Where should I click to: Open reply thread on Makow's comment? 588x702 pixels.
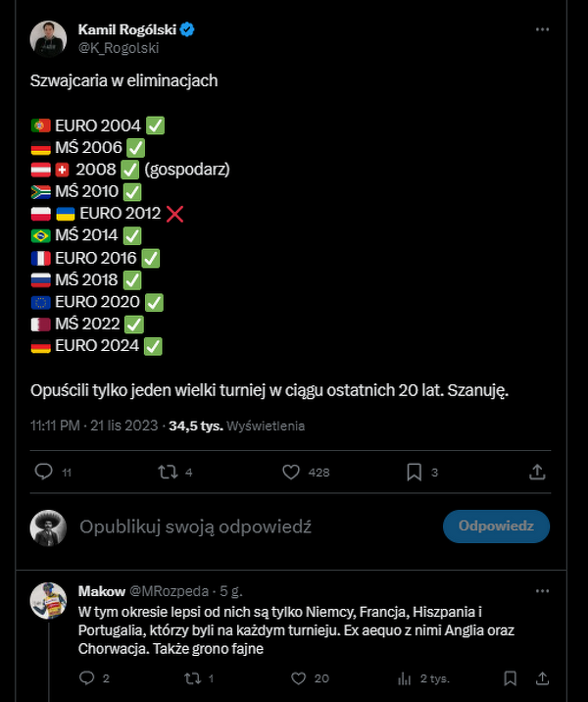(86, 677)
